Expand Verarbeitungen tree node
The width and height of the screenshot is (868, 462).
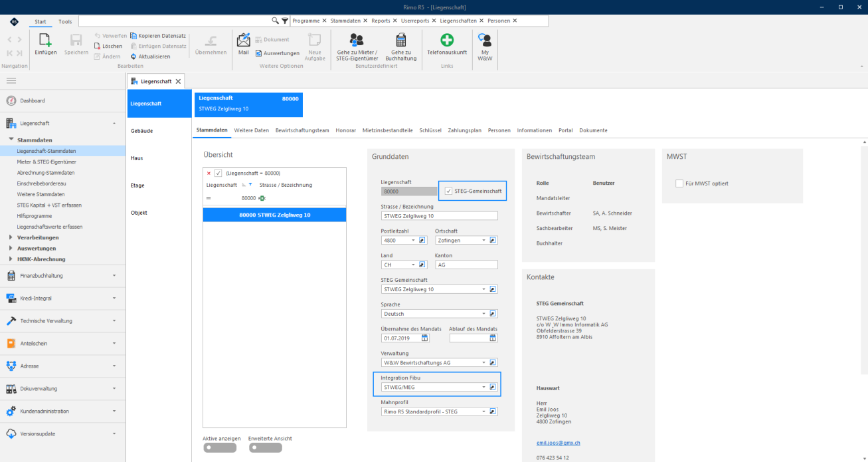pos(11,237)
